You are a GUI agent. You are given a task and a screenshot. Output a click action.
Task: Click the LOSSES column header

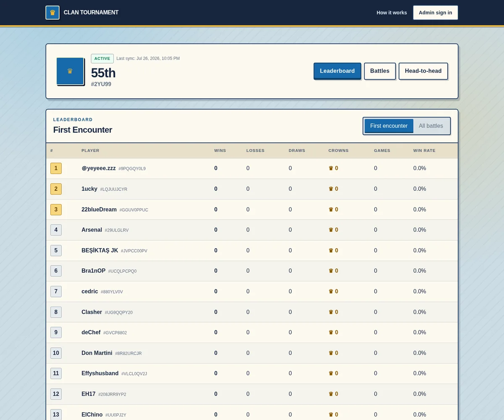(x=255, y=150)
